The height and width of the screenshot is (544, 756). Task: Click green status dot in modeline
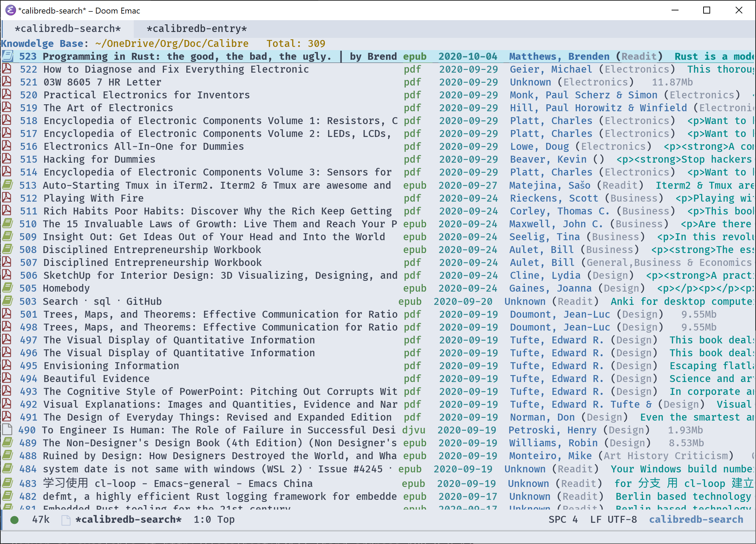click(14, 520)
